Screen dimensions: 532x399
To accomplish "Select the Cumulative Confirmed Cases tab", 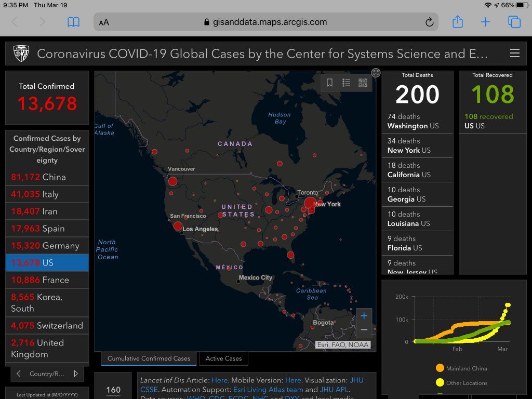I will point(149,358).
